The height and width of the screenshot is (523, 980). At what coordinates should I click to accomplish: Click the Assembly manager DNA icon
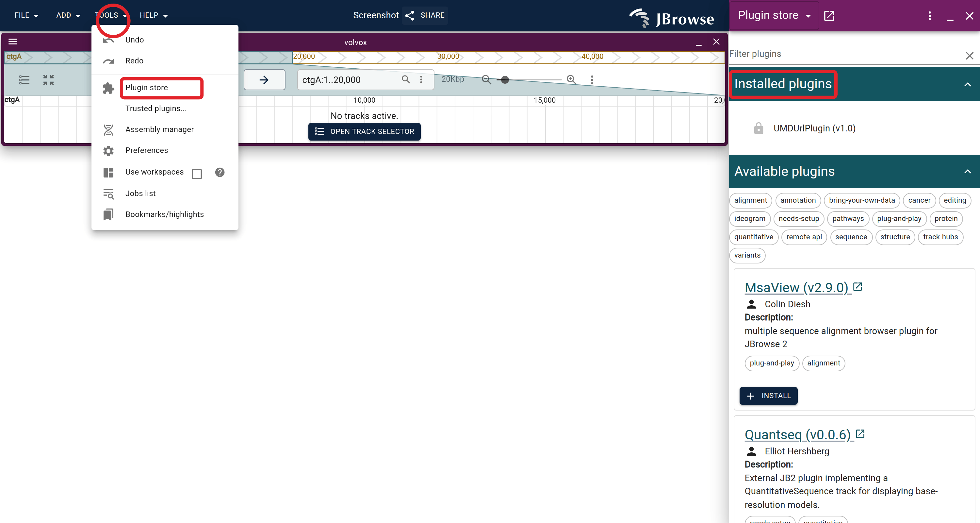click(108, 130)
